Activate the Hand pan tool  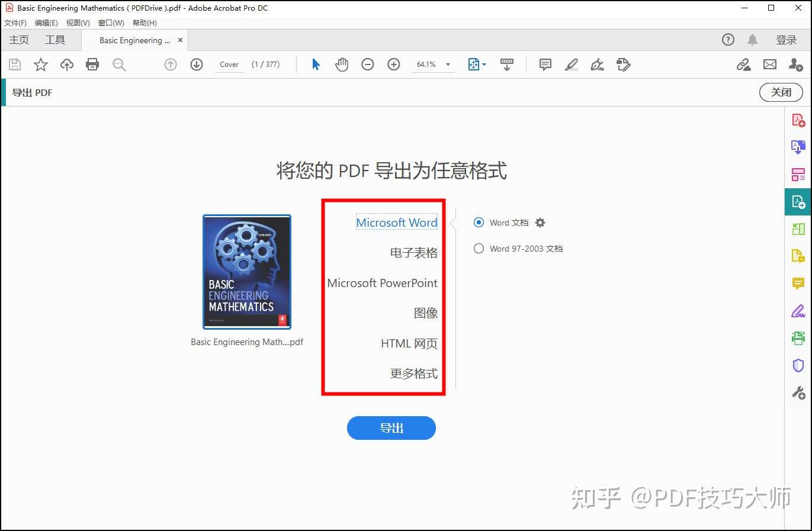[342, 65]
